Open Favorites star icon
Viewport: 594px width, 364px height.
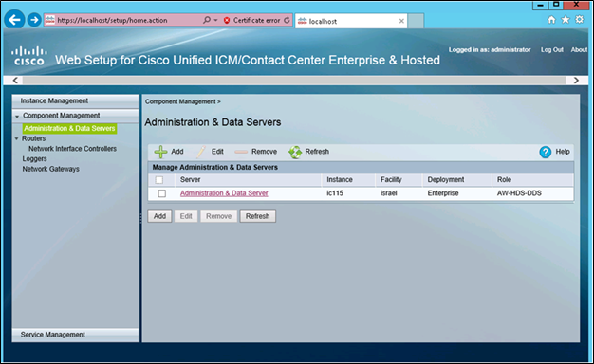pyautogui.click(x=566, y=19)
